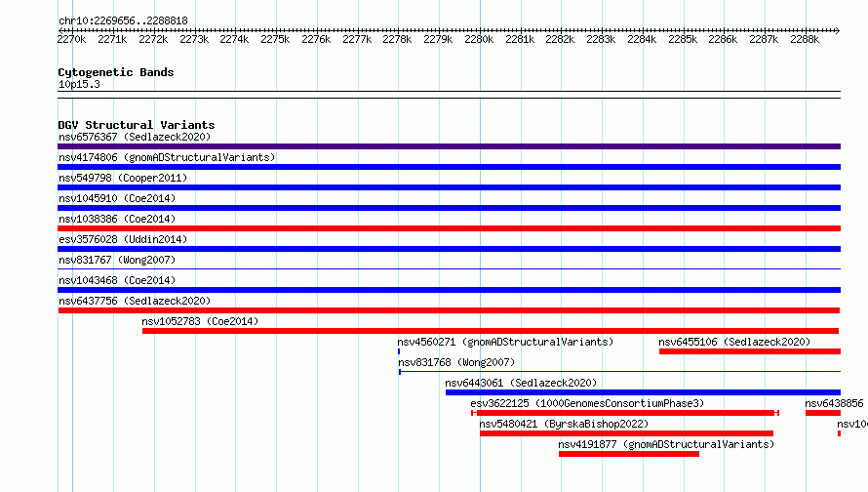Screen dimensions: 868x492
Task: Click the 2286k ruler position
Action: pos(723,39)
